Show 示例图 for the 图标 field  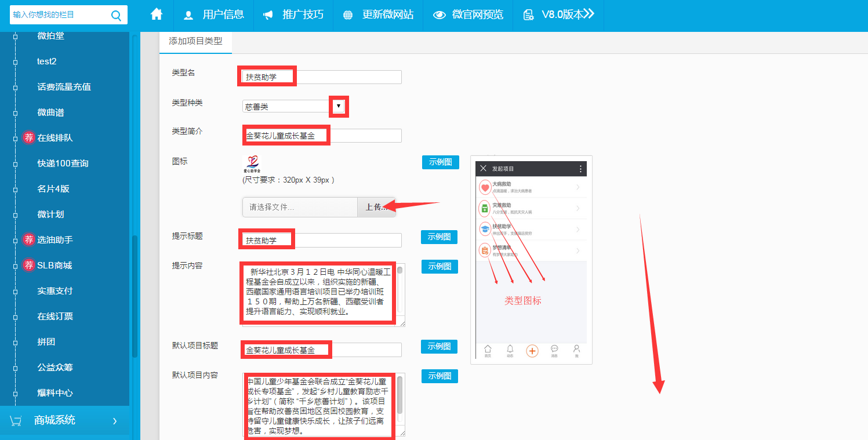click(440, 162)
